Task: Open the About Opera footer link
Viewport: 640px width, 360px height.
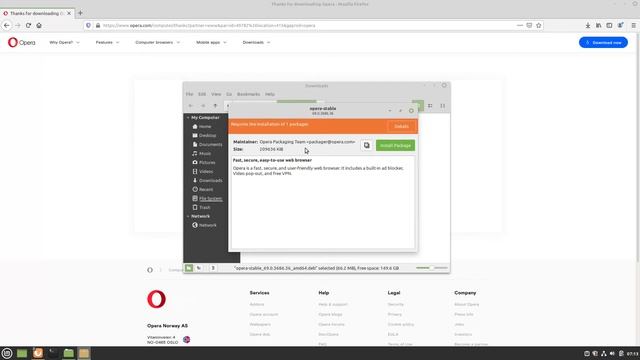Action: [467, 304]
